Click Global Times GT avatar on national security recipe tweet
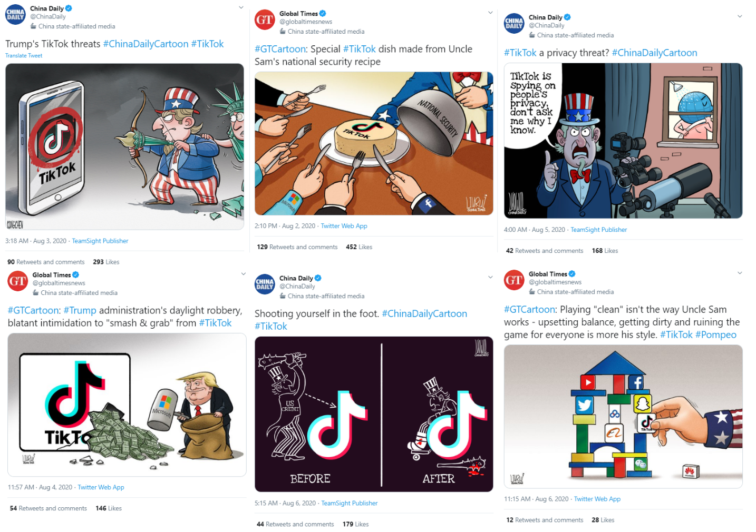Image resolution: width=756 pixels, height=532 pixels. point(265,20)
